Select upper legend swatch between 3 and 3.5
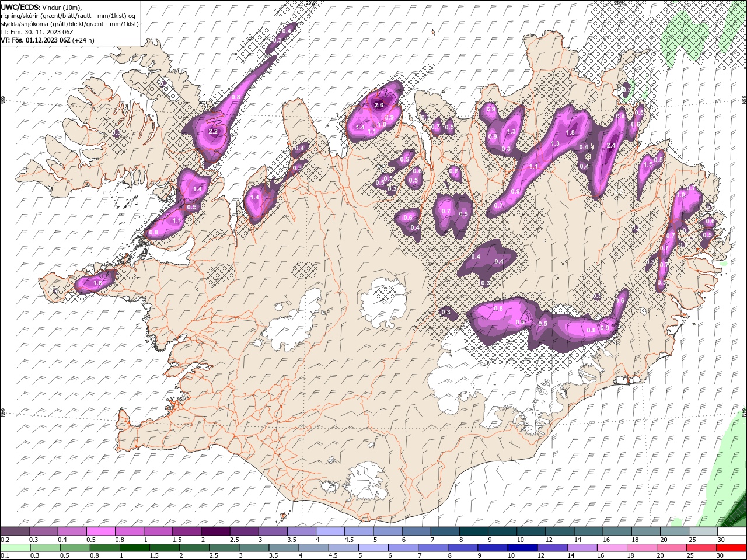Screen dimensions: 747x560 pyautogui.click(x=273, y=531)
